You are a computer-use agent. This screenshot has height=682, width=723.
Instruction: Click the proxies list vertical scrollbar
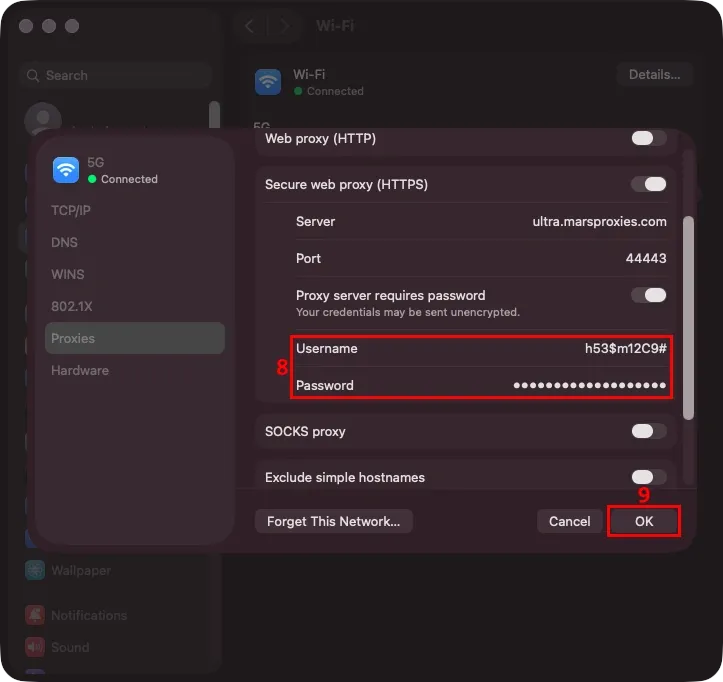point(688,318)
